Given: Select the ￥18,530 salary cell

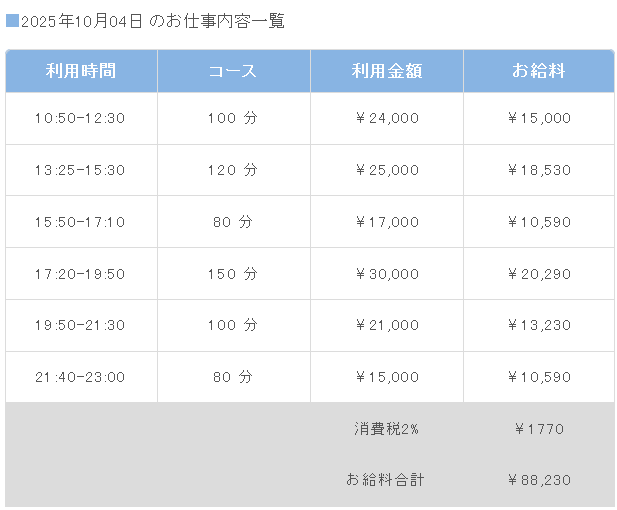Looking at the screenshot, I should (539, 170).
